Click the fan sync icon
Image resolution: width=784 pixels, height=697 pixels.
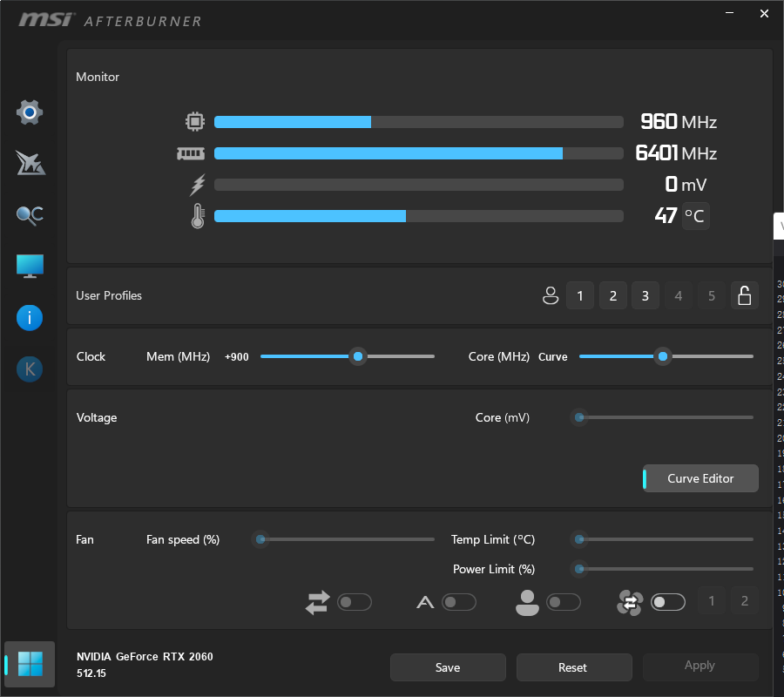[x=630, y=603]
